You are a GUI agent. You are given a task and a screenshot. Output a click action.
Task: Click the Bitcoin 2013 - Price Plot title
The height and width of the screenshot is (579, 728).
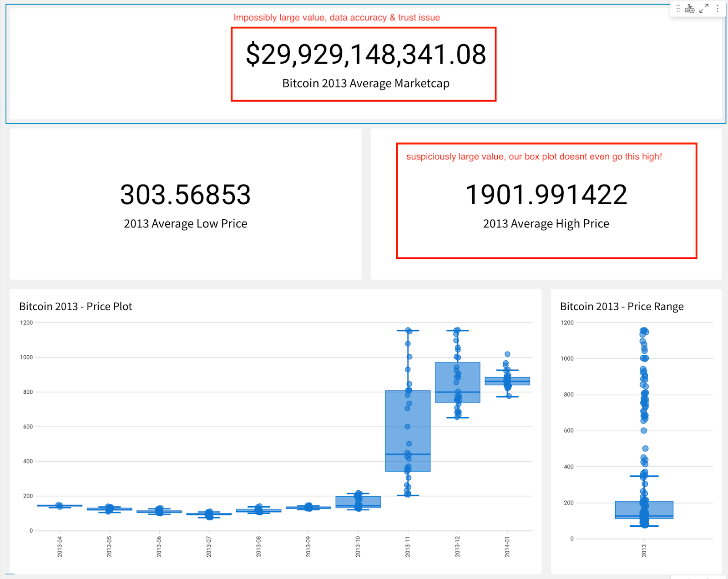(x=76, y=307)
